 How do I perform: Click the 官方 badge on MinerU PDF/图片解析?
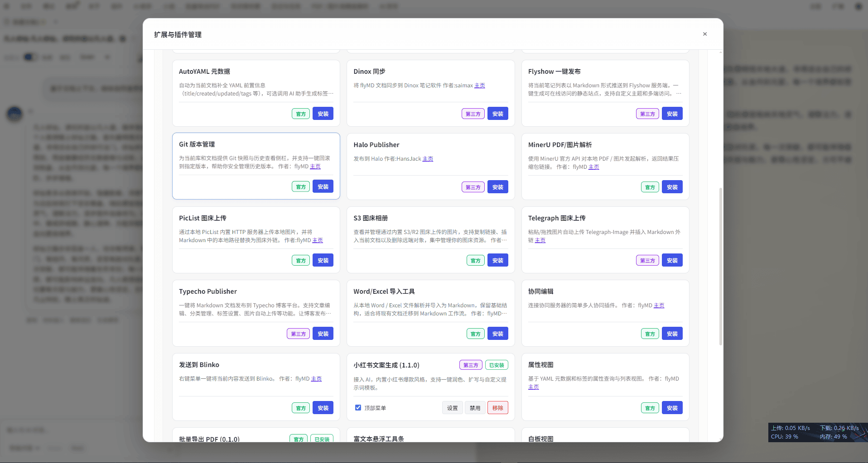(650, 187)
